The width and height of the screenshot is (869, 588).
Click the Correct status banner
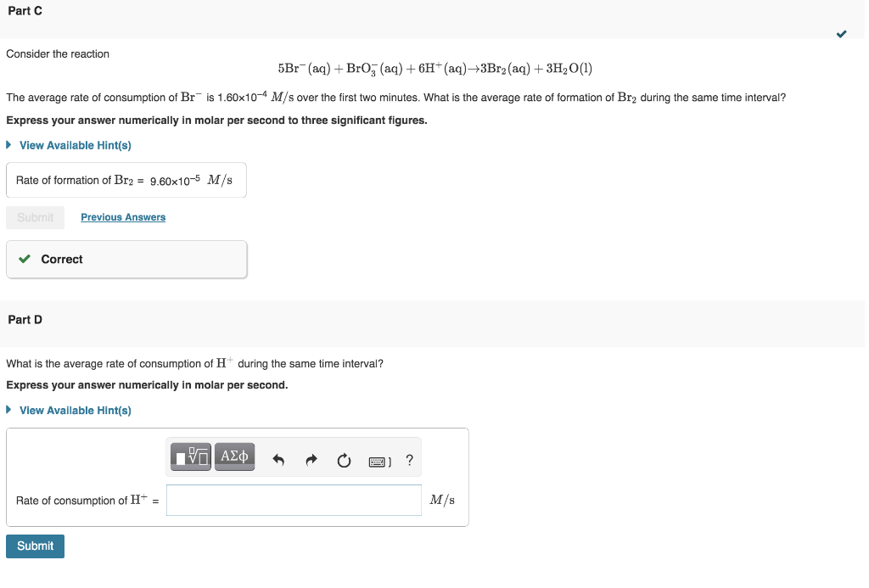pyautogui.click(x=126, y=259)
